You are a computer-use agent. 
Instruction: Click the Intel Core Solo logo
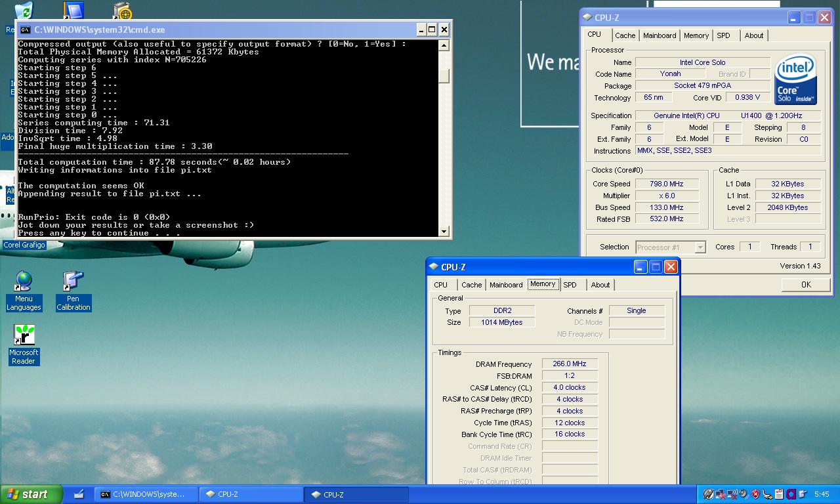pos(795,79)
